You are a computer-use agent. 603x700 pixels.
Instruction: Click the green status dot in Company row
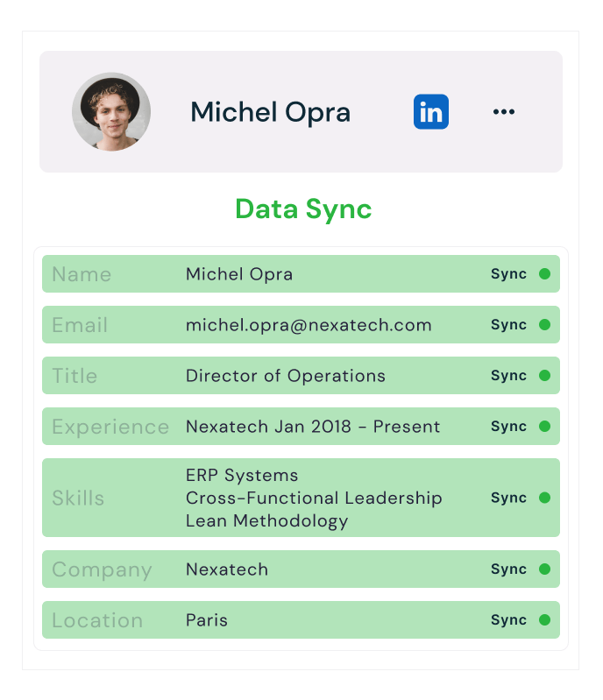pos(544,569)
